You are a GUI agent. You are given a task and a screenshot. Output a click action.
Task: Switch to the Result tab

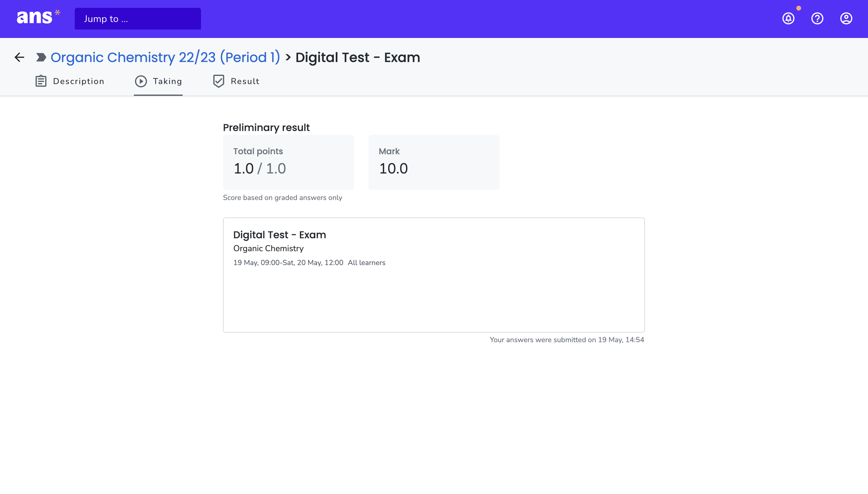(236, 81)
